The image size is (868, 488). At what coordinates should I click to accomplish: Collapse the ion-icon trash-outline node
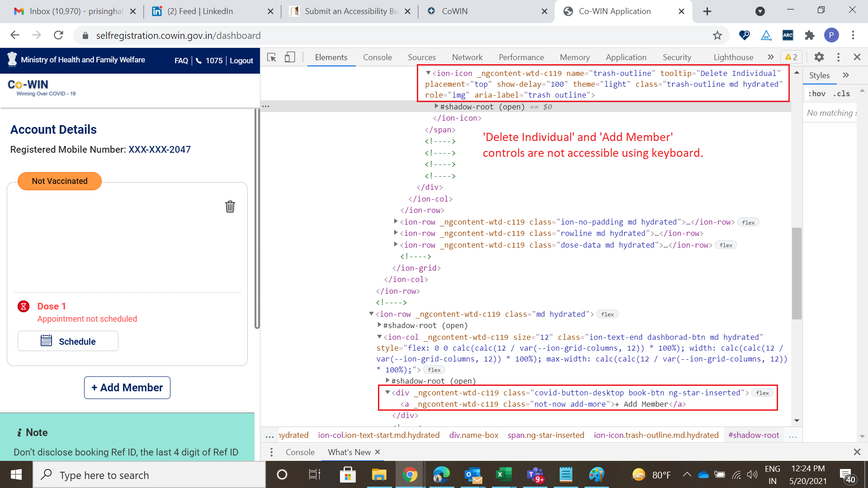pos(428,73)
